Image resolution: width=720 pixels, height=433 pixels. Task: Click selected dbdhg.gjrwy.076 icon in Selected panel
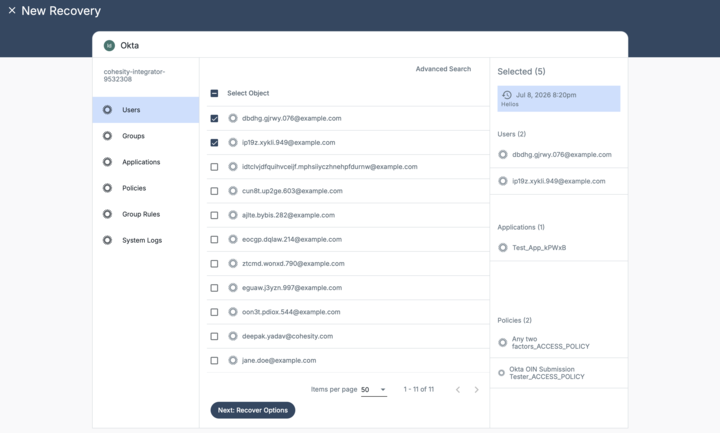point(503,155)
